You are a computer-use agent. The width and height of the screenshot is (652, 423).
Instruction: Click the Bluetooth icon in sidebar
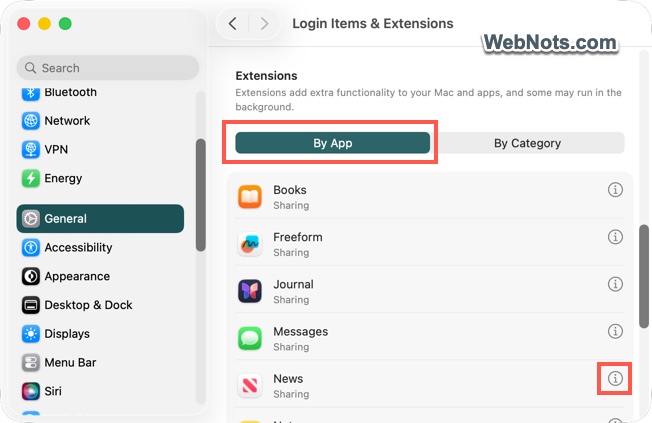[30, 93]
